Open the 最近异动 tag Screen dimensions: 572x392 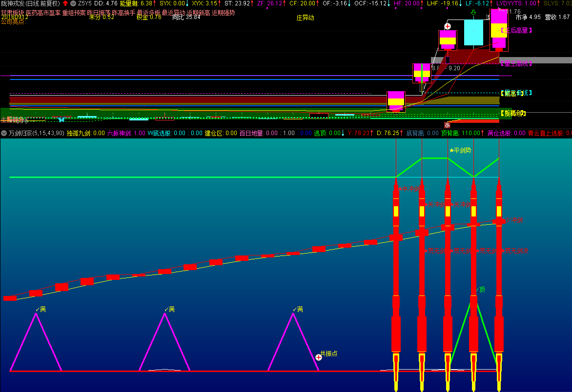pos(173,13)
